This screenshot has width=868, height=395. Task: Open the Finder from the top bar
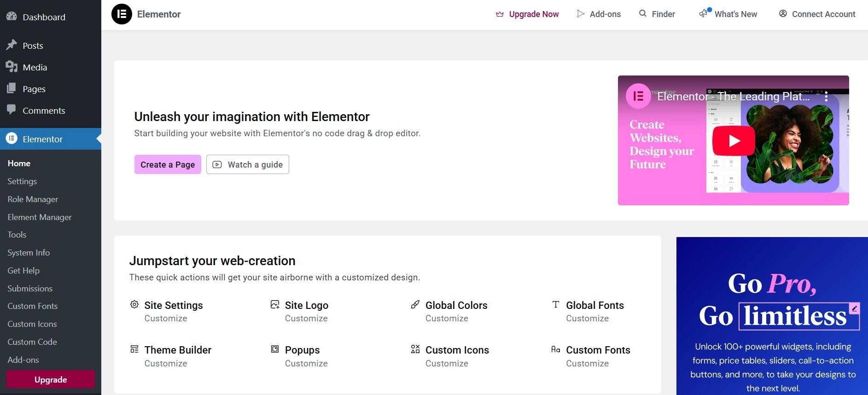coord(663,14)
